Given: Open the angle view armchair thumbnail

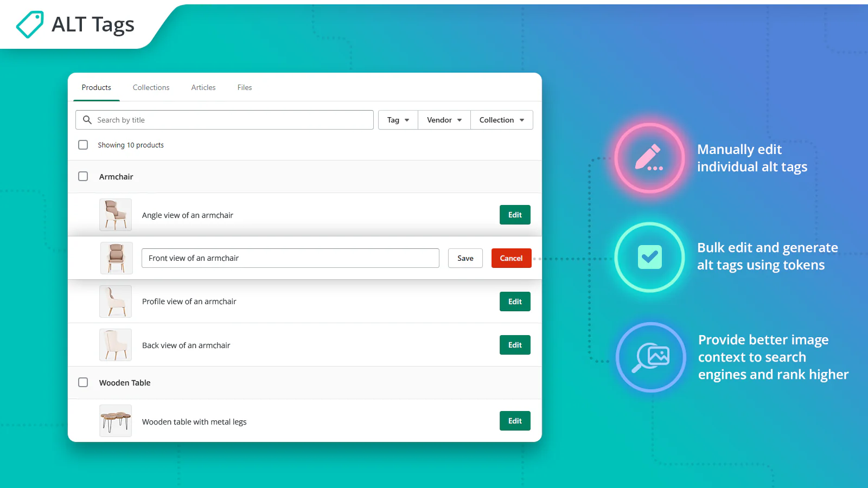Looking at the screenshot, I should pyautogui.click(x=116, y=215).
